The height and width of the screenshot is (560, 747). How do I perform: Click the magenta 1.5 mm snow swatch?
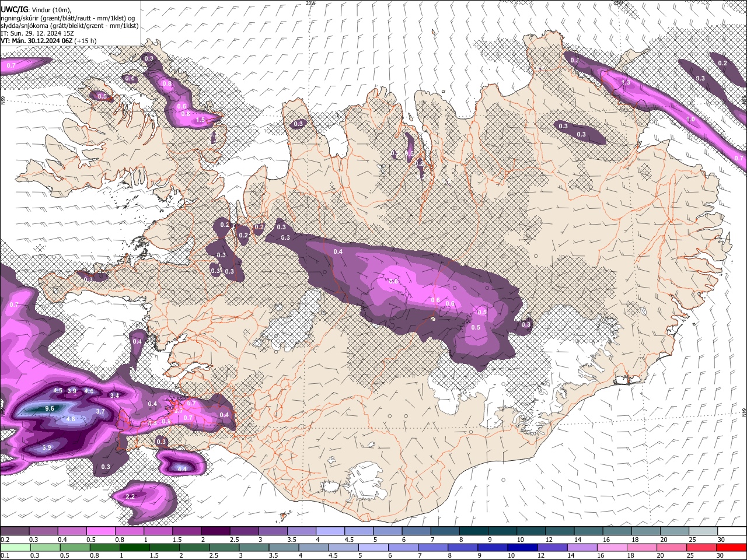tap(187, 531)
